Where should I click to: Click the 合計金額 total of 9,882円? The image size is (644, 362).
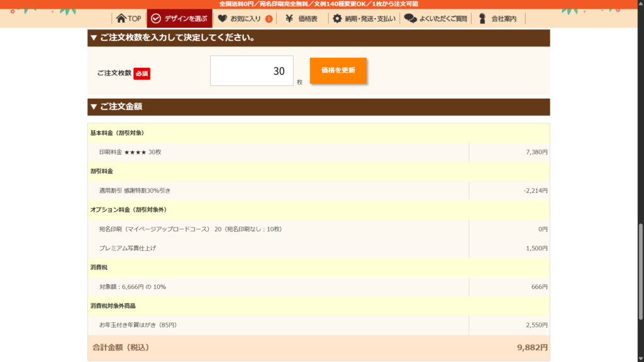point(532,347)
